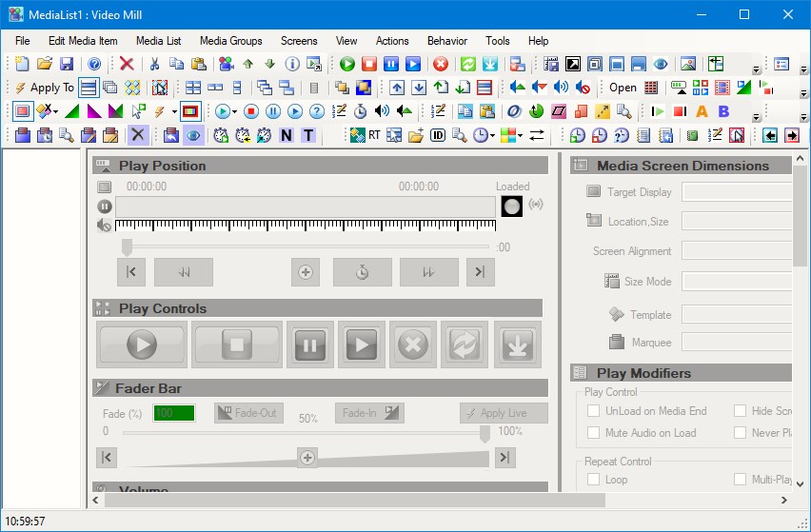This screenshot has height=532, width=811.
Task: Open help with the blue question mark
Action: (94, 64)
